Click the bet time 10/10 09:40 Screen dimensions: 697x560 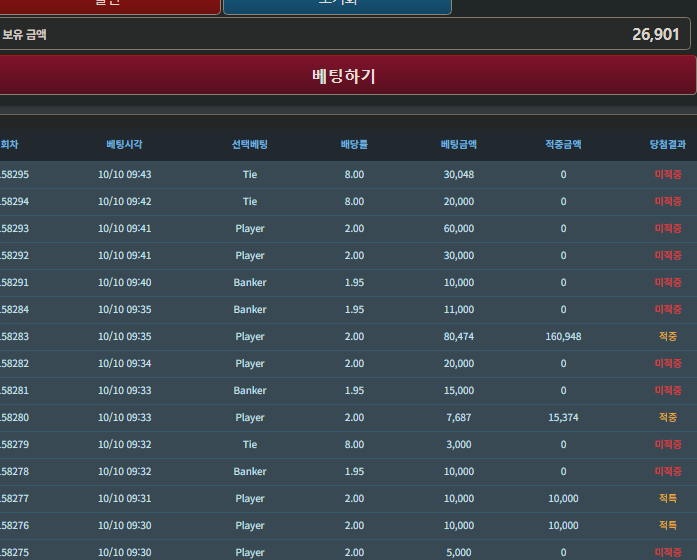point(124,283)
